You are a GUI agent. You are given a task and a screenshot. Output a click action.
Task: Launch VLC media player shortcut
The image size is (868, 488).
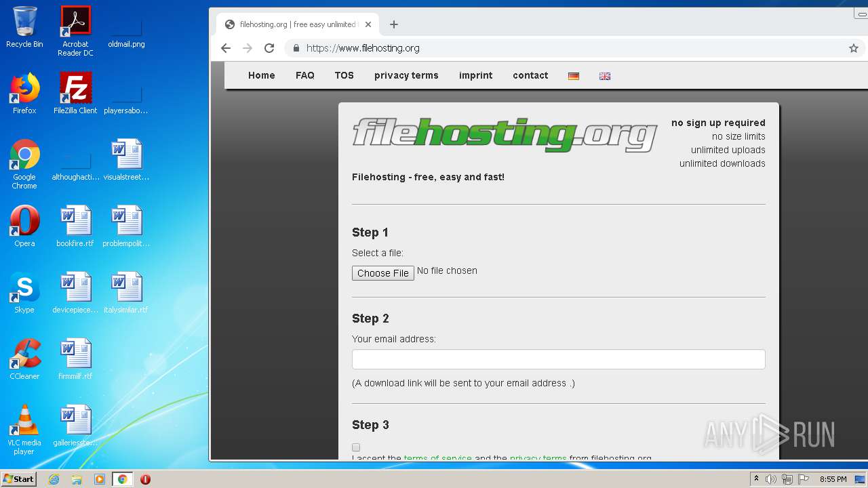point(24,430)
